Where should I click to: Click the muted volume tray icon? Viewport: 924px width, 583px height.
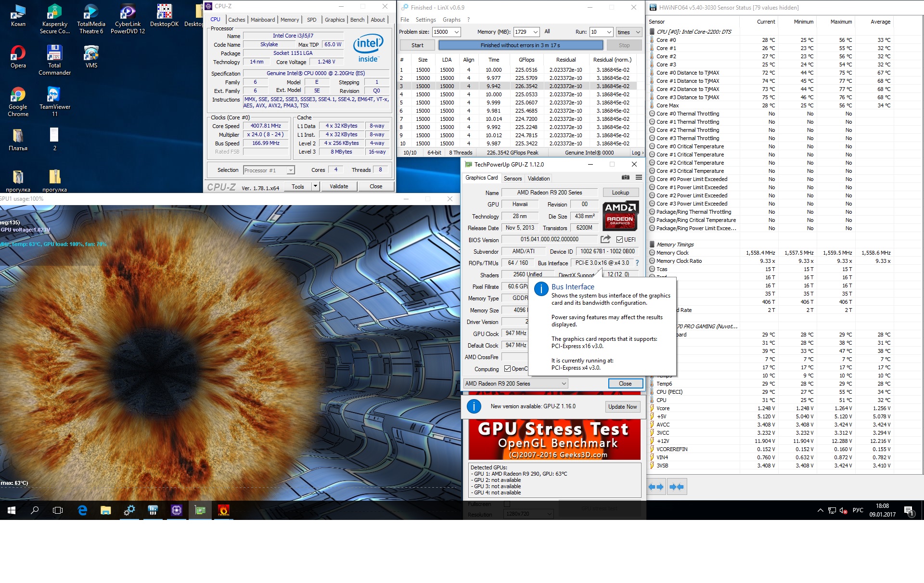point(843,510)
